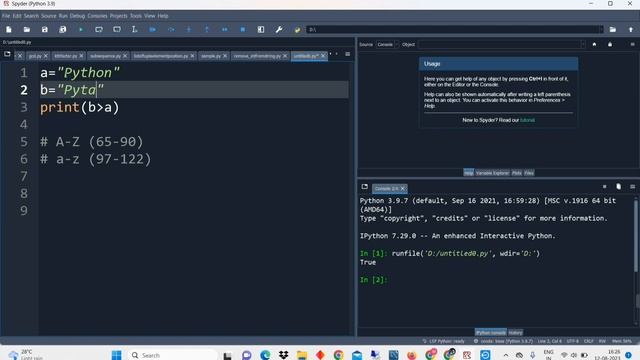Click the Object input field in Help pane
640x360 pixels.
coord(502,44)
